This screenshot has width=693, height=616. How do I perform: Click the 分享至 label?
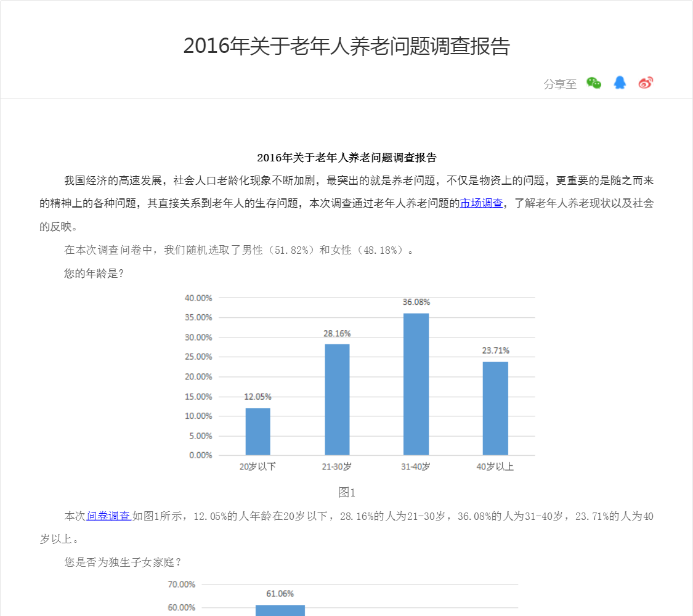[x=560, y=84]
